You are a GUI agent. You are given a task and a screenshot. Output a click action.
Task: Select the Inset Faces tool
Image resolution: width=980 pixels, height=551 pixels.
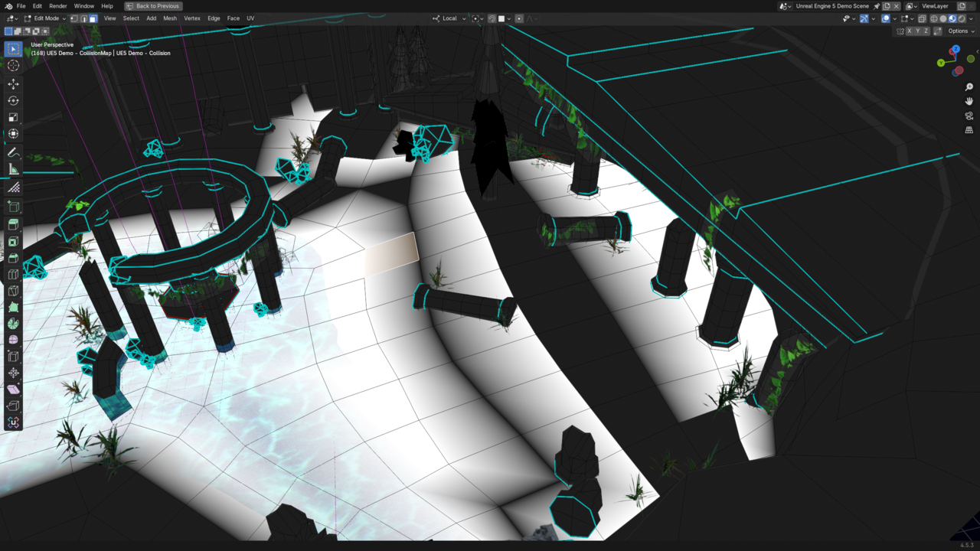click(13, 242)
